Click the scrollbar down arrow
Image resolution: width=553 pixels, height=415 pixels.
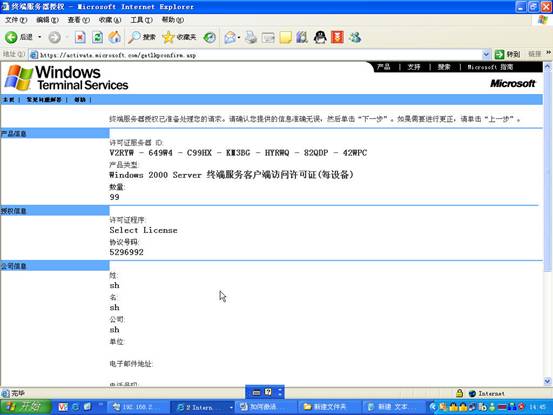(548, 381)
